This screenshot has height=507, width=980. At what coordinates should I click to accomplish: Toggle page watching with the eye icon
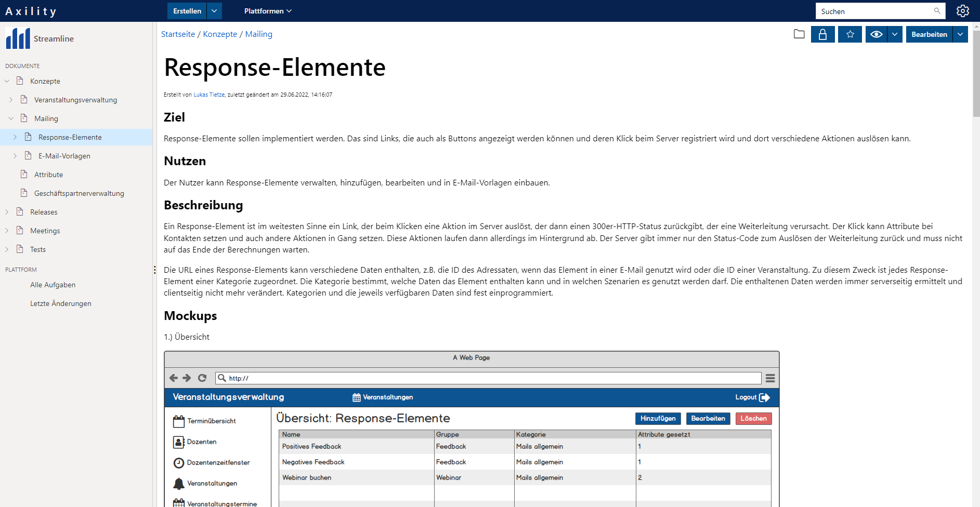876,34
